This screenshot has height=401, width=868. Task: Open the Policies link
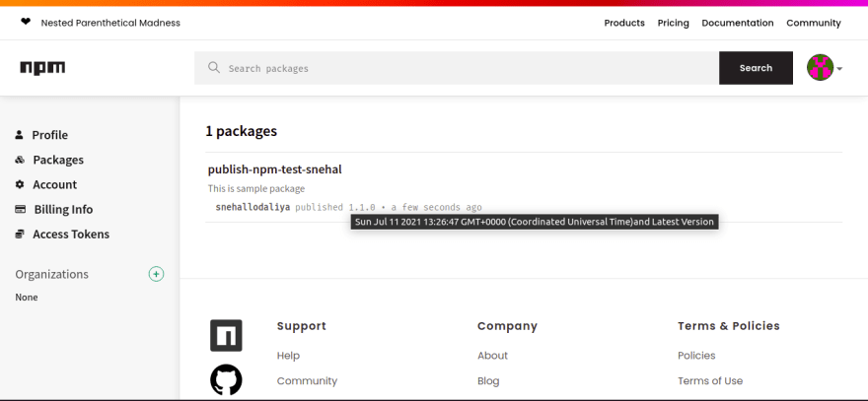[x=696, y=355]
